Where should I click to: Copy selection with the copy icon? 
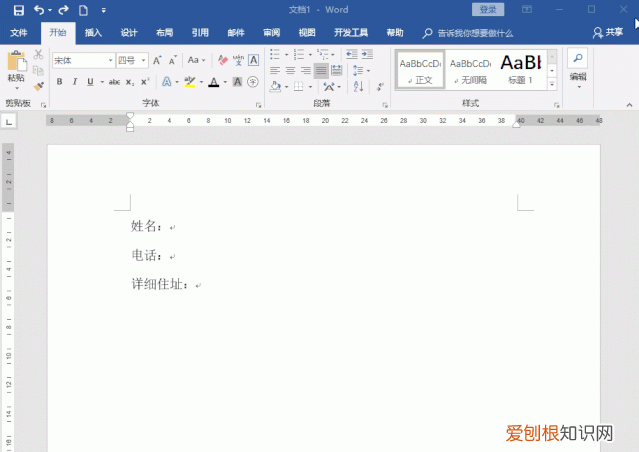point(38,70)
